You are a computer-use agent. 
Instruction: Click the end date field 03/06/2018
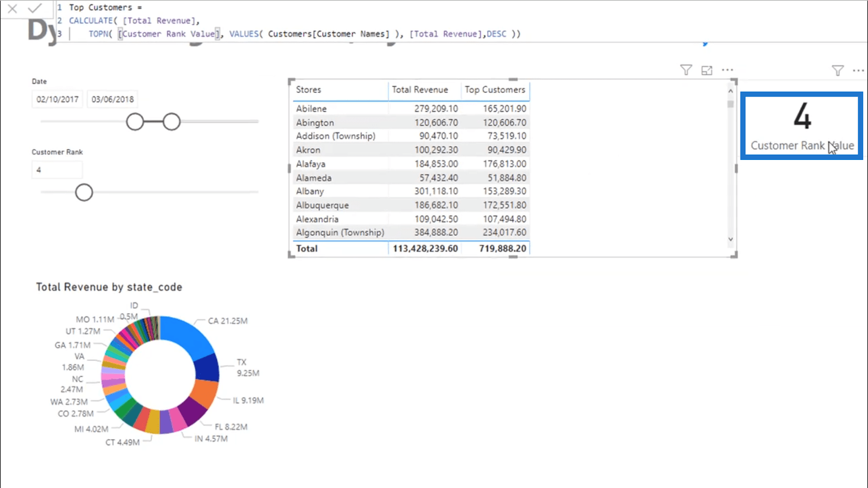pyautogui.click(x=112, y=99)
